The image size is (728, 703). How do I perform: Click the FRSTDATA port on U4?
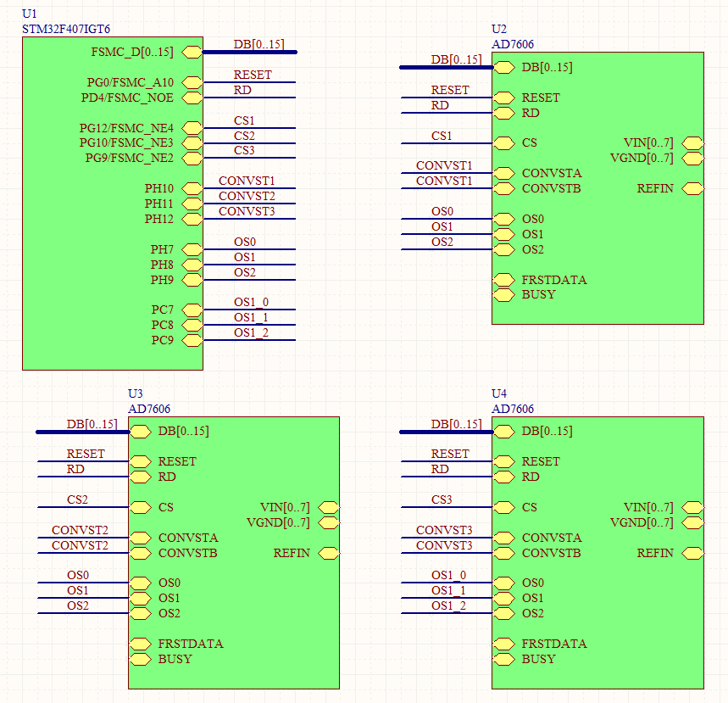tap(504, 644)
